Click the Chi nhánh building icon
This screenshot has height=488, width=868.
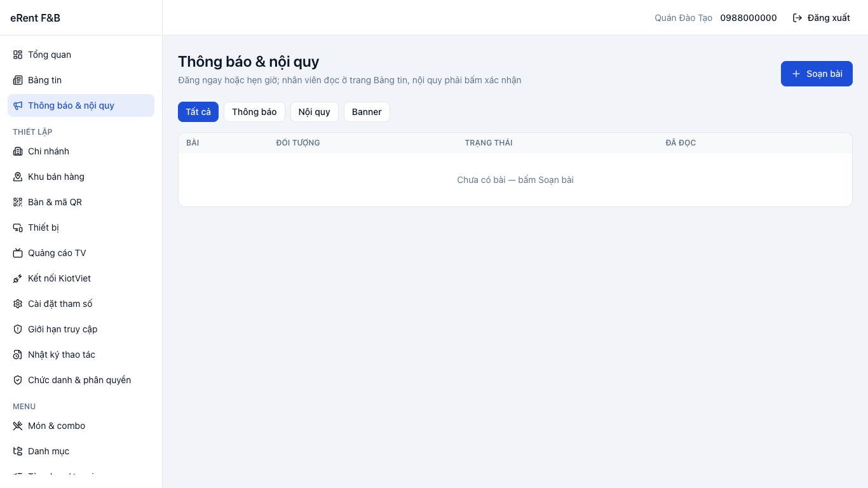pyautogui.click(x=18, y=151)
